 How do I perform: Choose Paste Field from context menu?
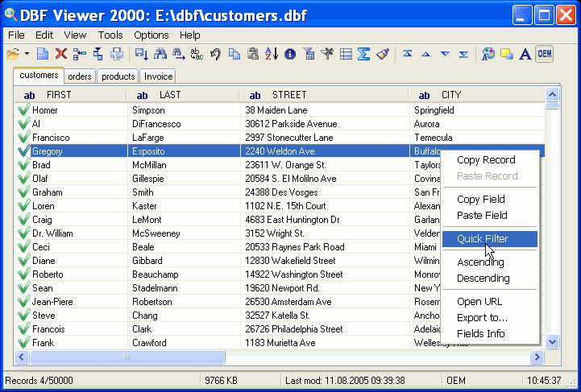(489, 216)
